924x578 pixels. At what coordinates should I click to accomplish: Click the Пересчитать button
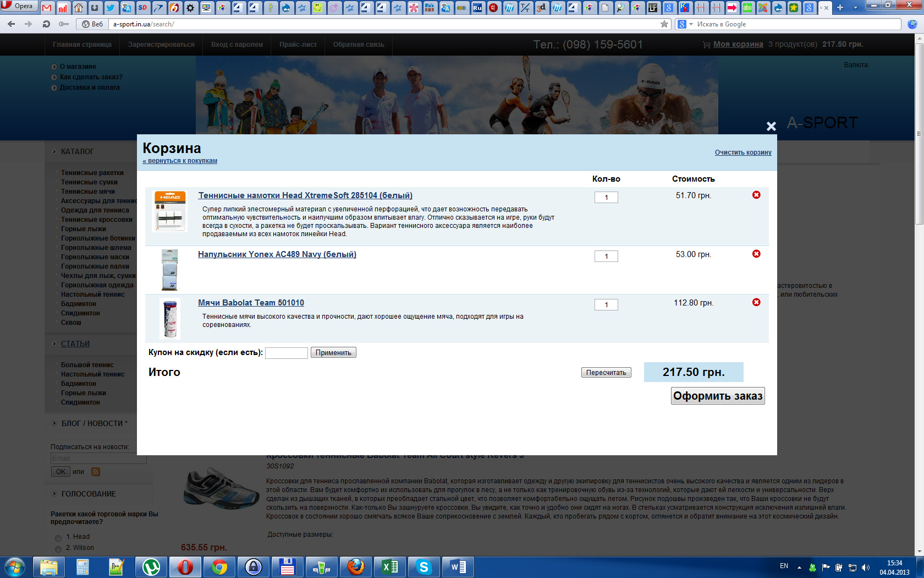[x=606, y=373]
